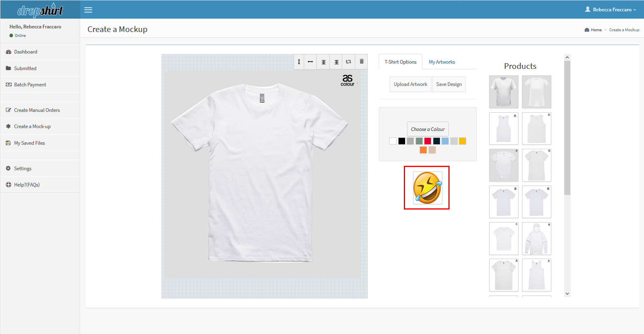Open Help?(FAQs) in the sidebar

click(40, 185)
